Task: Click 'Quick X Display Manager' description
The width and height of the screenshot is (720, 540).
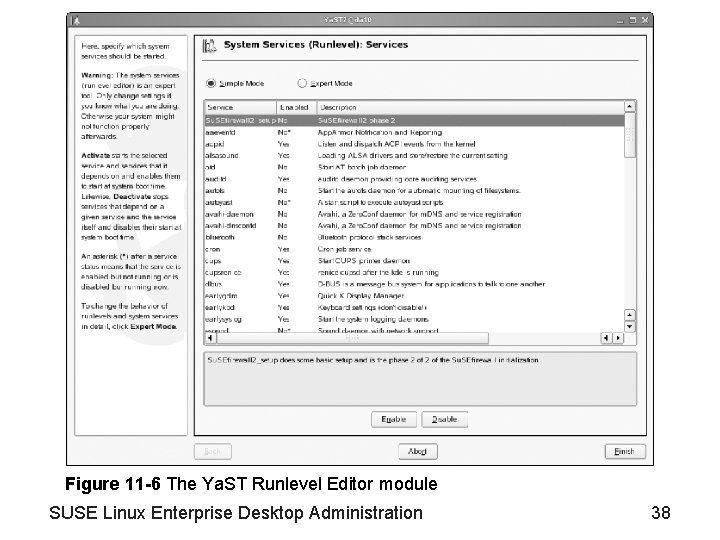Action: 361,296
